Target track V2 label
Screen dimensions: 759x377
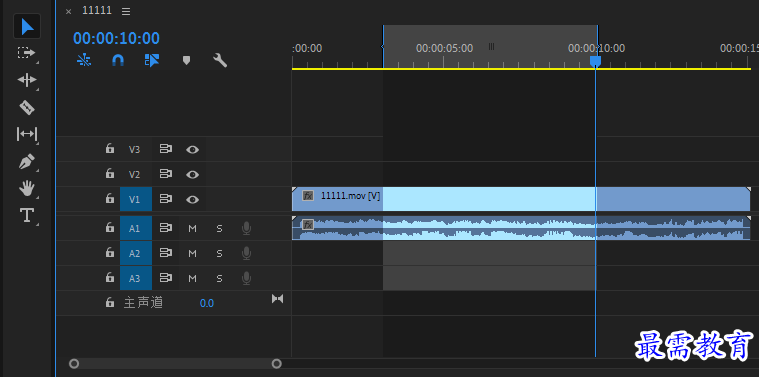[x=134, y=175]
